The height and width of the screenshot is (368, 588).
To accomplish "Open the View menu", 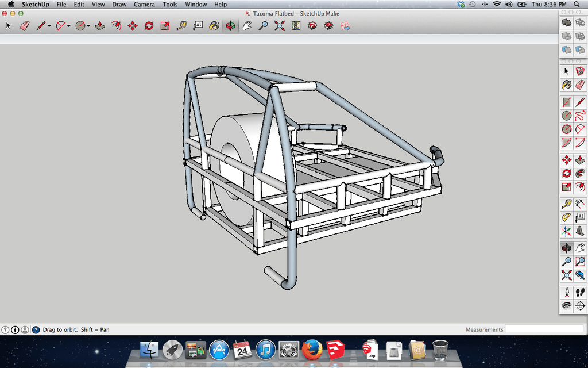I will coord(98,5).
